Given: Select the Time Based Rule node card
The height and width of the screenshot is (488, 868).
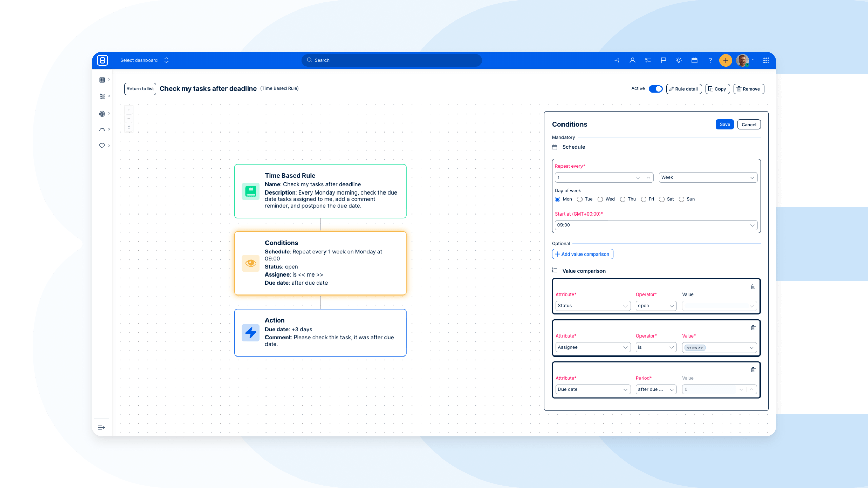Looking at the screenshot, I should click(x=320, y=191).
